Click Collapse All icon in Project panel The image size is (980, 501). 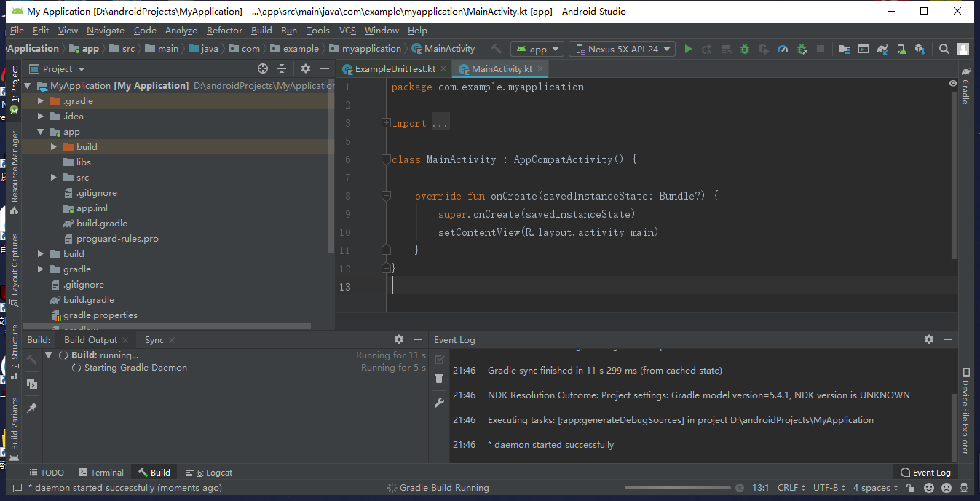(283, 68)
